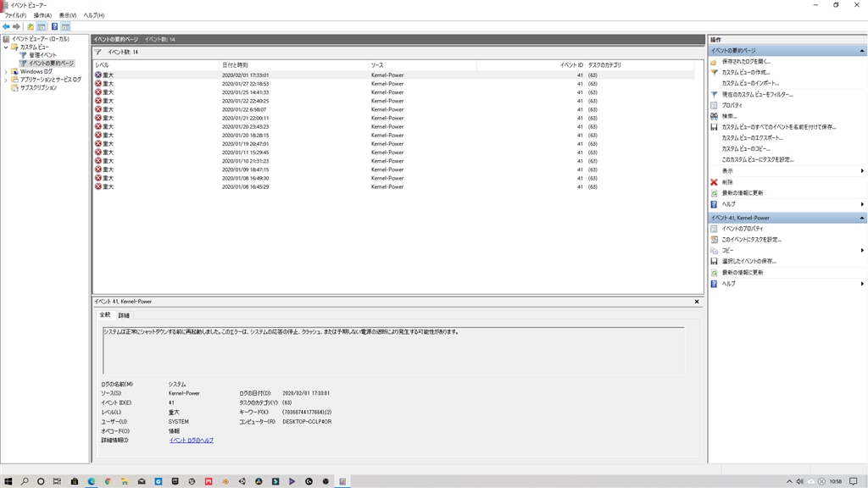Click このイベントにタスクを設定 action
The image size is (868, 488).
[751, 240]
